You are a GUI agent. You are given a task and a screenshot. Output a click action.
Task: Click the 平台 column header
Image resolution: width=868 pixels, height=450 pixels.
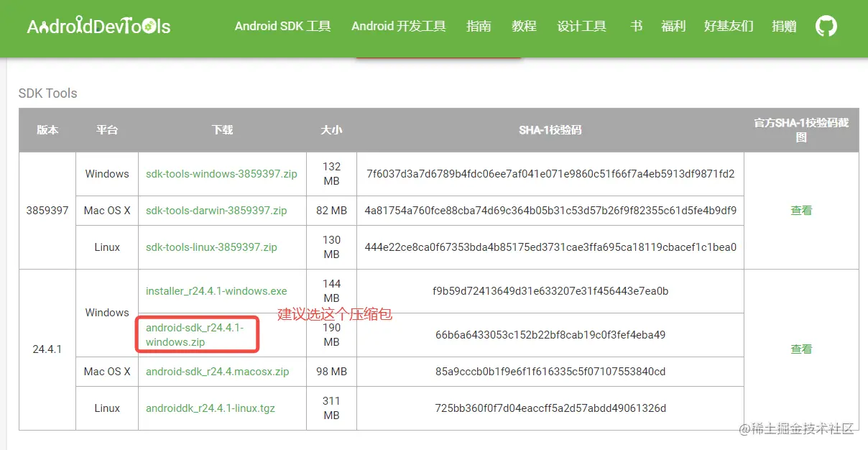click(x=107, y=130)
